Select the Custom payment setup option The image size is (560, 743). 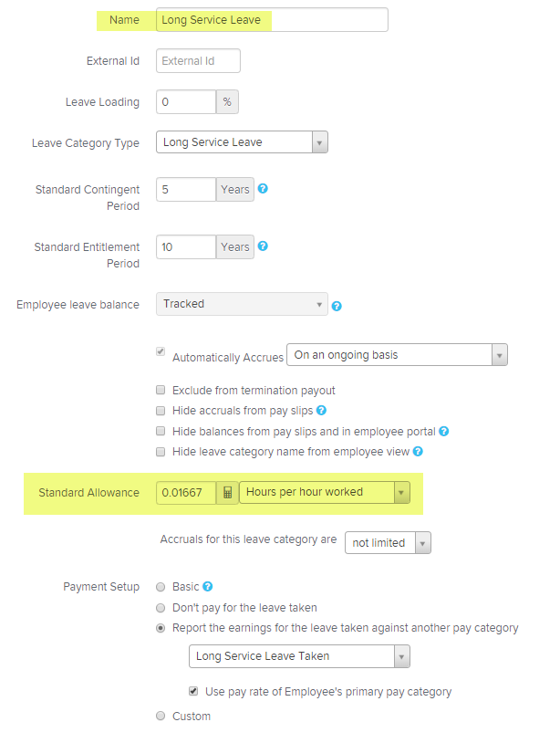[x=161, y=716]
